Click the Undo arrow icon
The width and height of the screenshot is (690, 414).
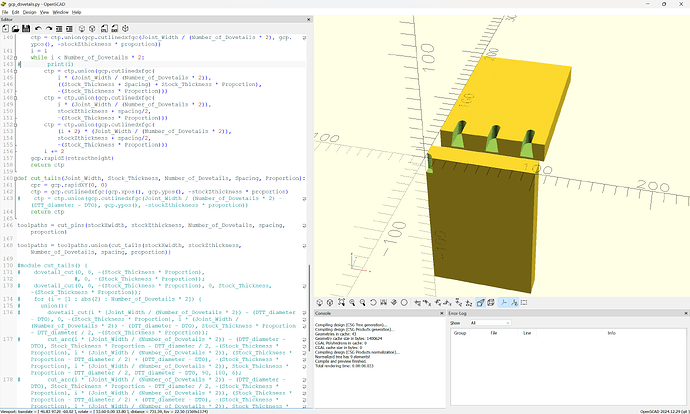[38, 29]
